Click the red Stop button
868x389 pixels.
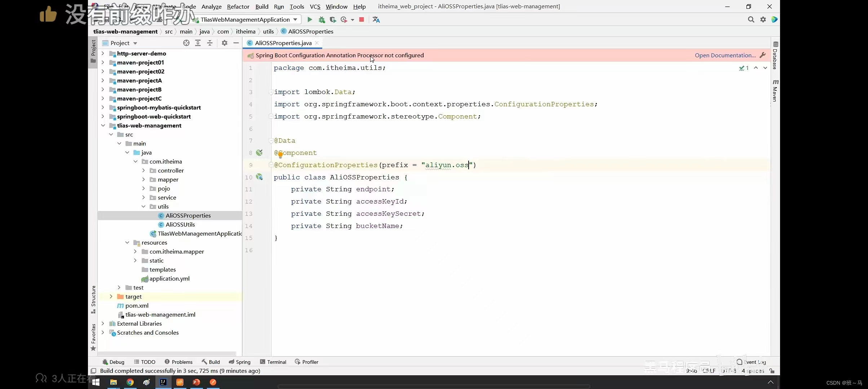(x=362, y=20)
